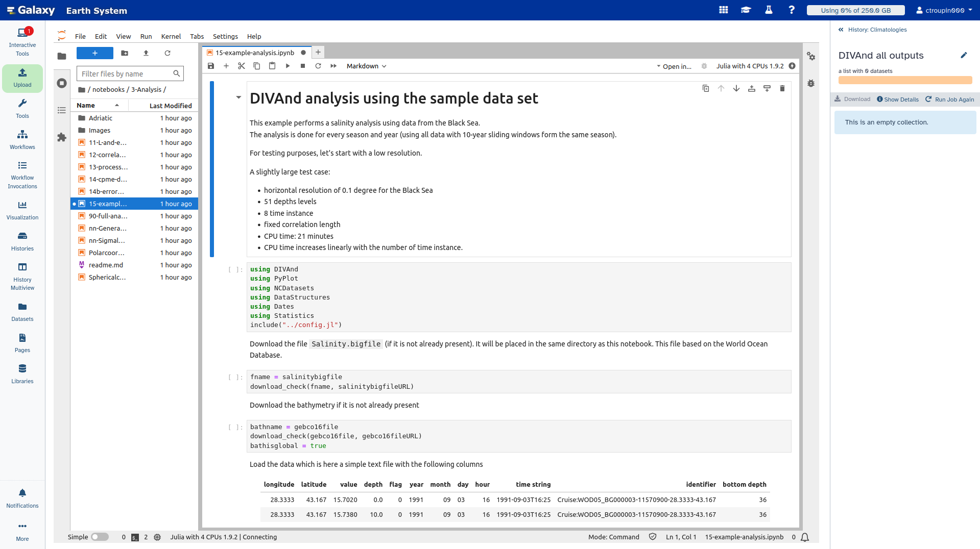The width and height of the screenshot is (980, 549).
Task: Open the ctroupin user account menu
Action: tap(944, 10)
